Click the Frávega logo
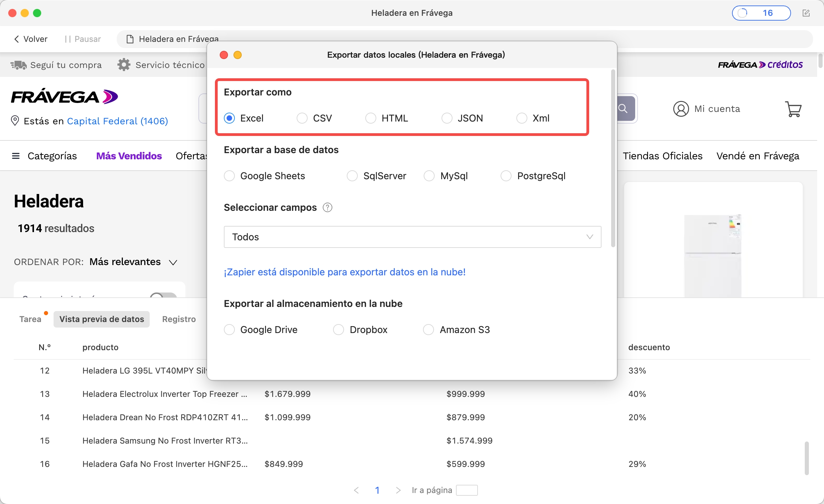Image resolution: width=824 pixels, height=504 pixels. (x=64, y=96)
